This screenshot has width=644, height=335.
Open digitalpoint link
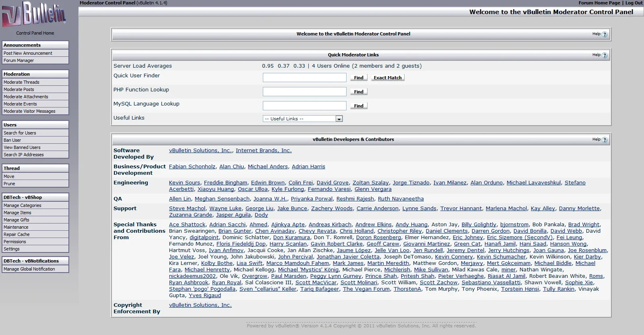[204, 237]
